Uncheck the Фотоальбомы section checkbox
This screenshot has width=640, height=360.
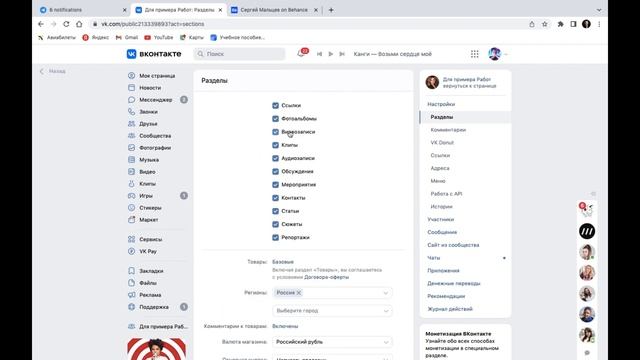coord(276,119)
